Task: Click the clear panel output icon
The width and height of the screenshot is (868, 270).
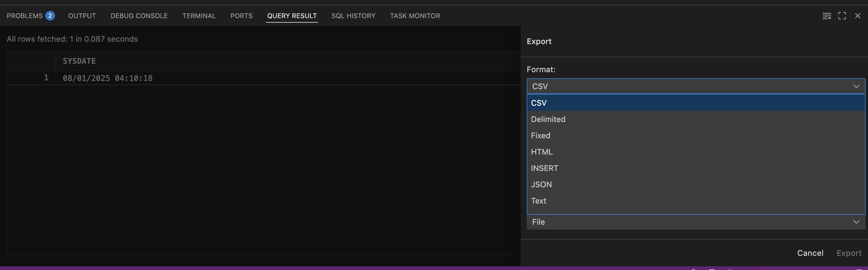Action: coord(827,16)
